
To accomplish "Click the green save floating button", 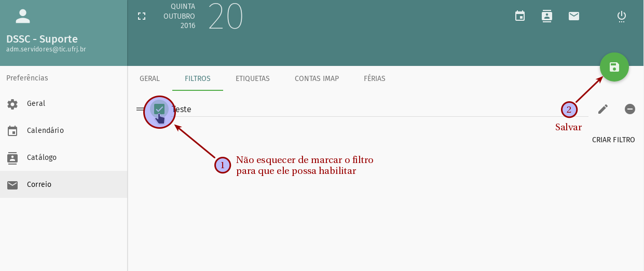I will [x=614, y=67].
